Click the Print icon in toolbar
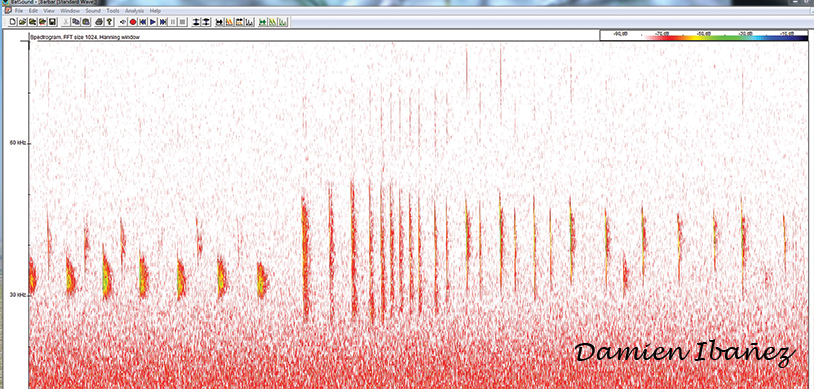814x389 pixels. (99, 22)
